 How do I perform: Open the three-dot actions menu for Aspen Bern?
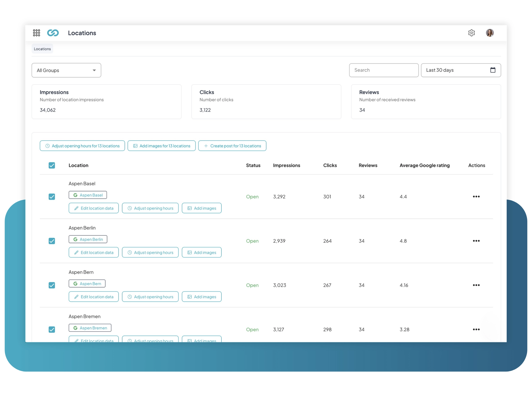pyautogui.click(x=476, y=285)
